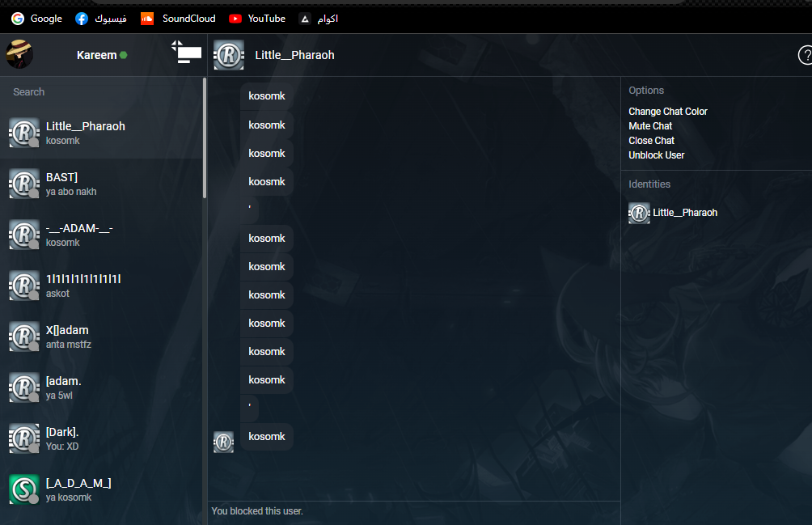
Task: Click the collapse chat list icon
Action: point(187,53)
